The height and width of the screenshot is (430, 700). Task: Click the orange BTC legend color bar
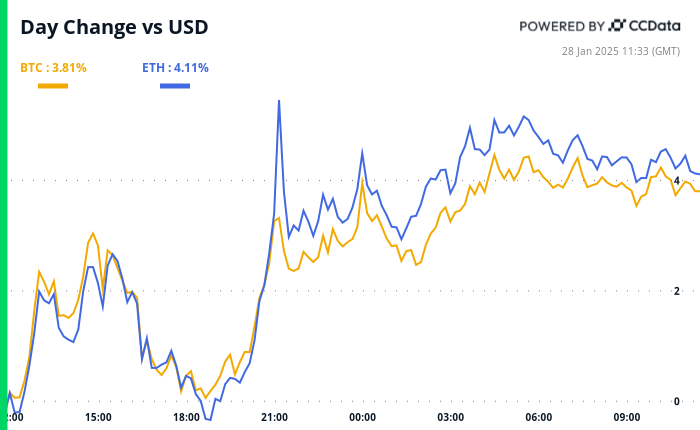[53, 86]
